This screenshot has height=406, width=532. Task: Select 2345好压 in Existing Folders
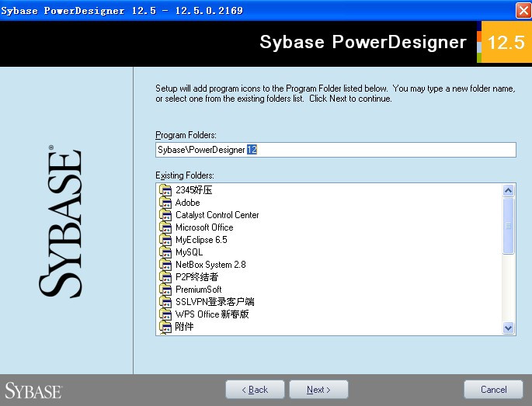click(x=193, y=190)
